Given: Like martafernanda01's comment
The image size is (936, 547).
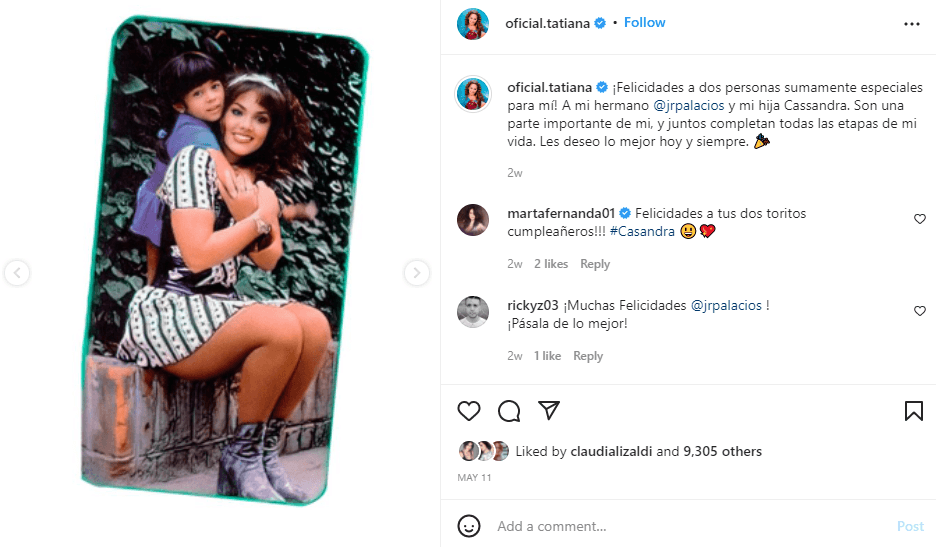Looking at the screenshot, I should point(920,219).
